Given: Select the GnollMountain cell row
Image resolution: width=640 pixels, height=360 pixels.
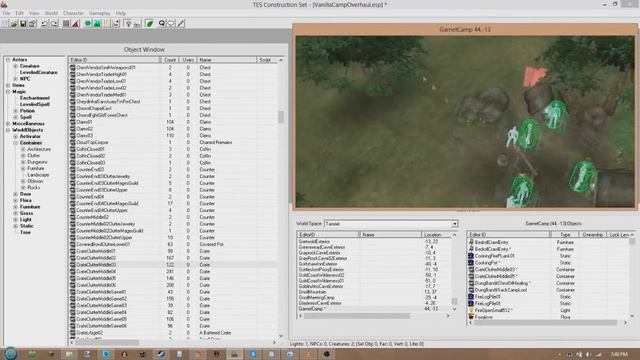Looking at the screenshot, I should tap(373, 292).
